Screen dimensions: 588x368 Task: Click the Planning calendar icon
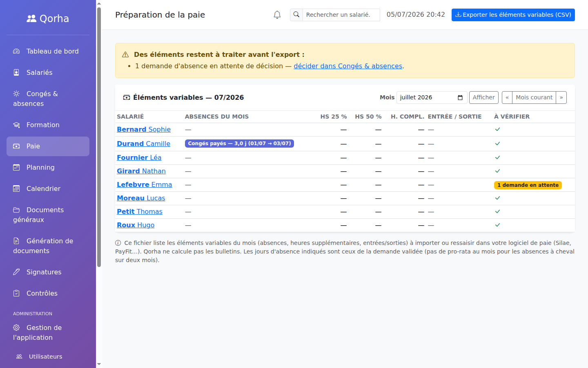tap(16, 167)
